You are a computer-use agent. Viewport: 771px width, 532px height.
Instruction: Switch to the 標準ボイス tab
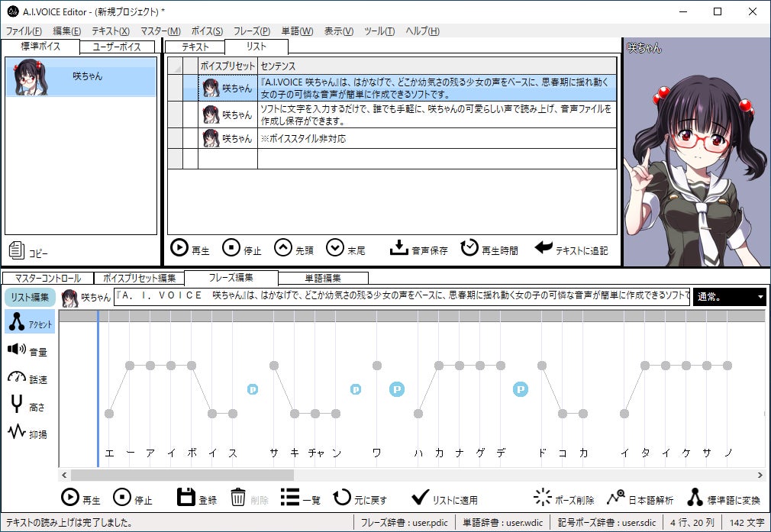[x=40, y=47]
